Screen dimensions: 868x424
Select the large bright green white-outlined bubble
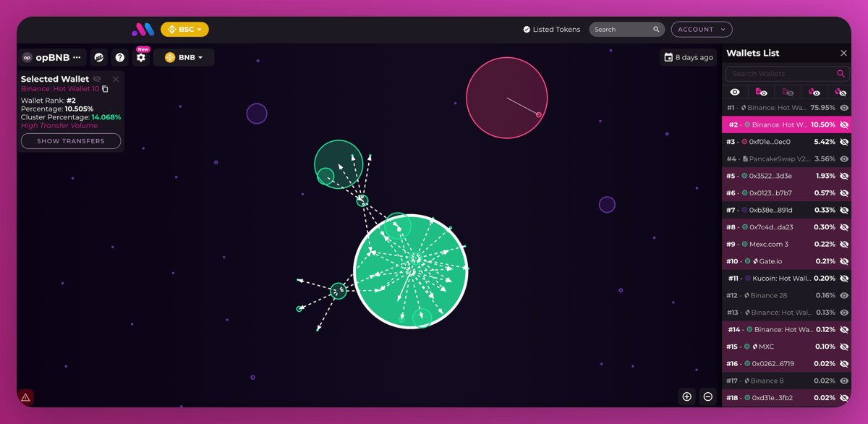(x=410, y=271)
